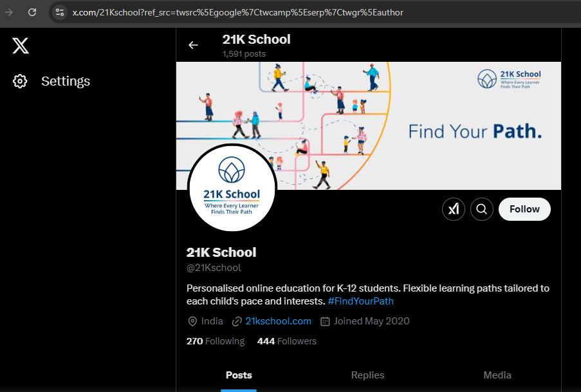Screen dimensions: 581x392
Task: Open Grok profile summary icon button
Action: pos(454,209)
